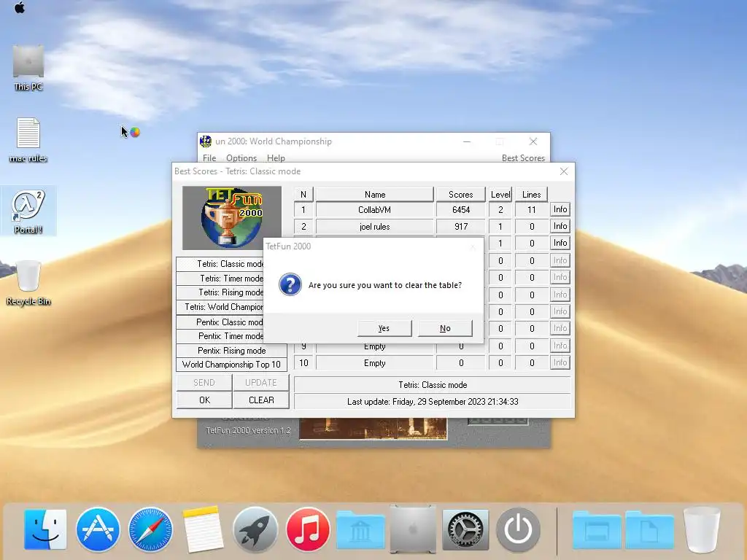Click the 917 score cell

(461, 227)
